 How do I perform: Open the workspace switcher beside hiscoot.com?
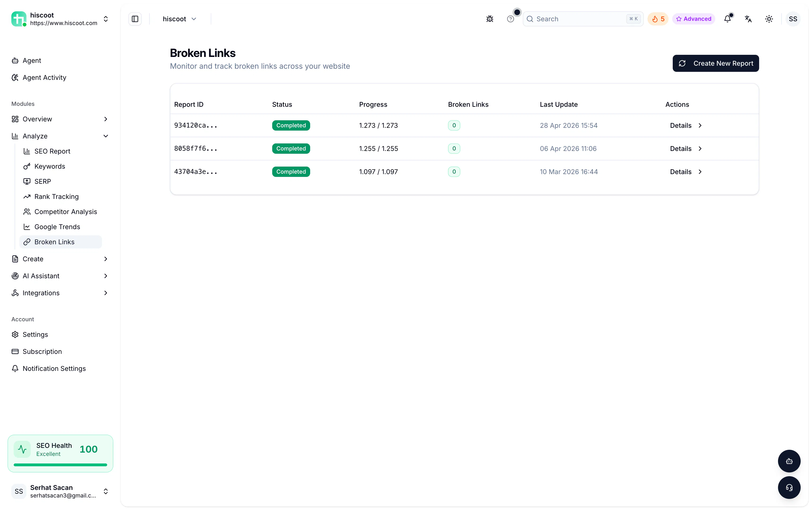pos(106,19)
